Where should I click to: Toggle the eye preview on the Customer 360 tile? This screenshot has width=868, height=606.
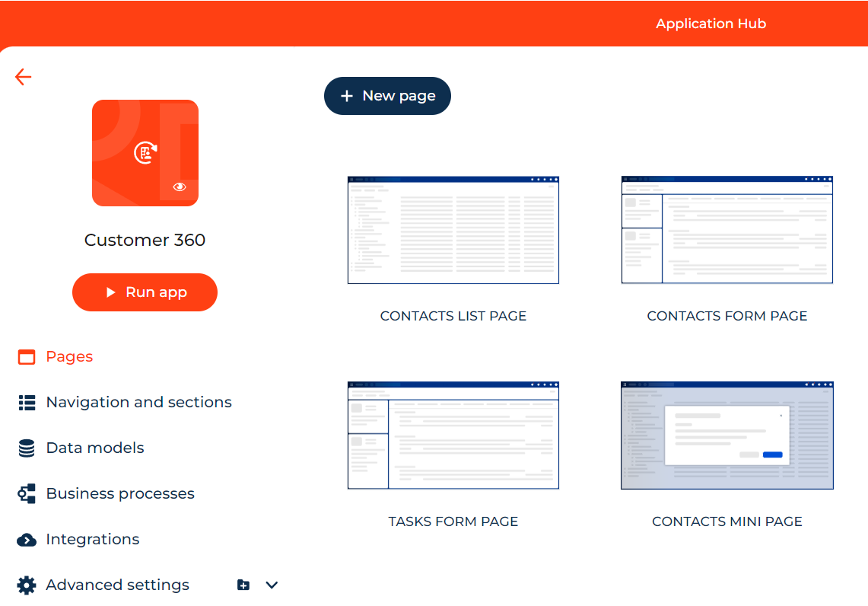pyautogui.click(x=180, y=186)
